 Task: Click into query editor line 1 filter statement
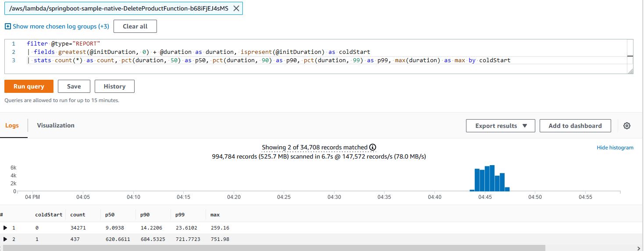pyautogui.click(x=64, y=44)
